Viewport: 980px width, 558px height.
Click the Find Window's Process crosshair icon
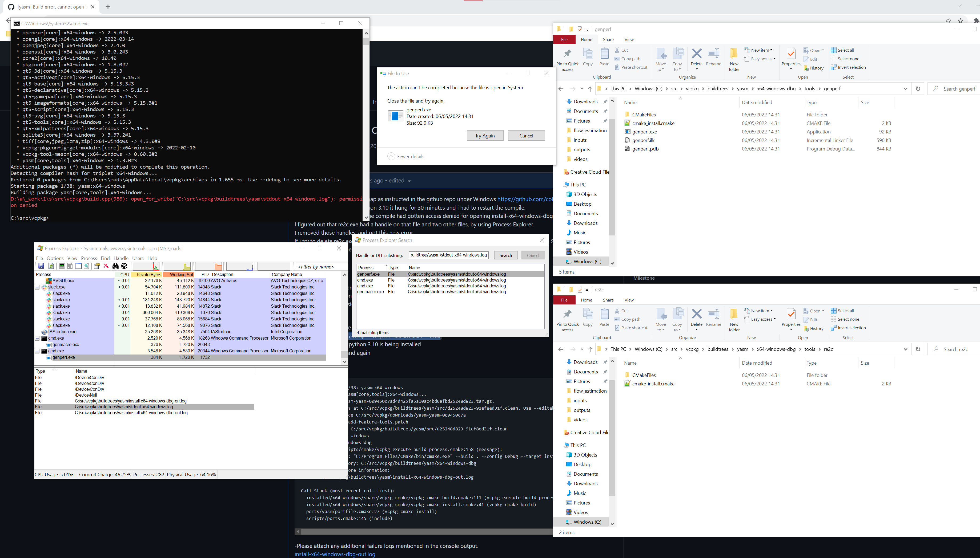point(124,266)
